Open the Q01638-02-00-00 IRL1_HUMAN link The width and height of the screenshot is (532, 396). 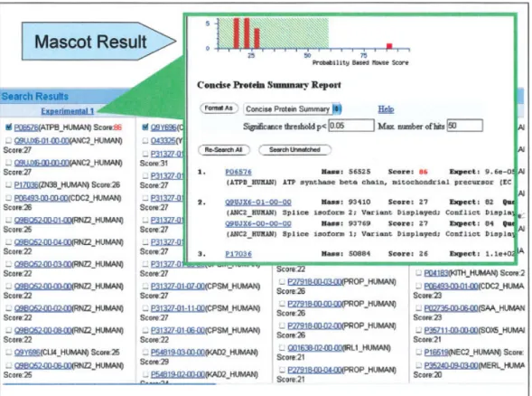(x=314, y=348)
